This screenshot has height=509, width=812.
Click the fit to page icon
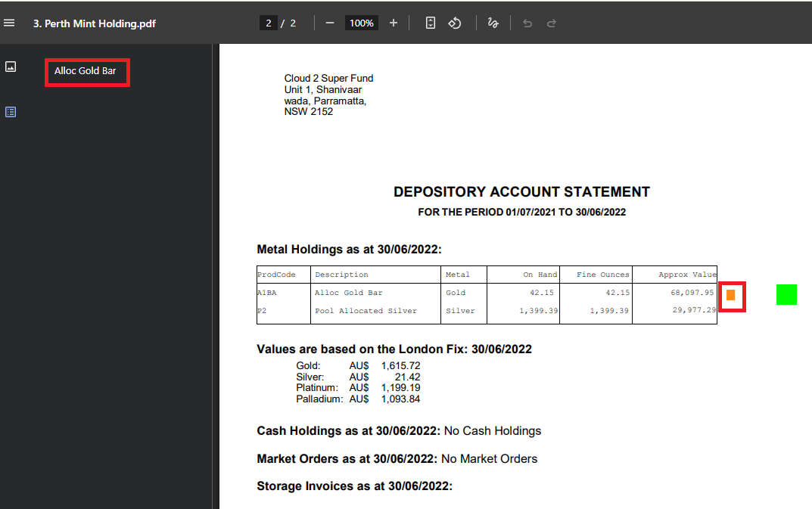tap(431, 23)
